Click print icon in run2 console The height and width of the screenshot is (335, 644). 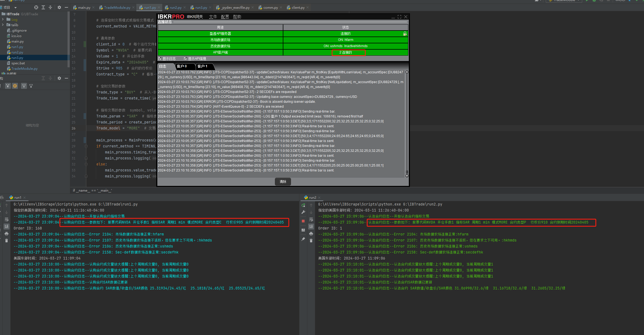coord(311,234)
